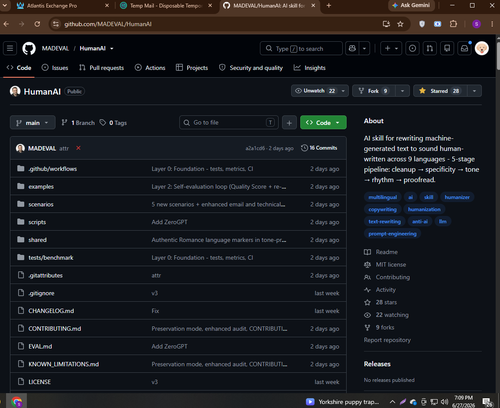This screenshot has width=500, height=408.
Task: Open the 0 Tags link
Action: pyautogui.click(x=113, y=123)
